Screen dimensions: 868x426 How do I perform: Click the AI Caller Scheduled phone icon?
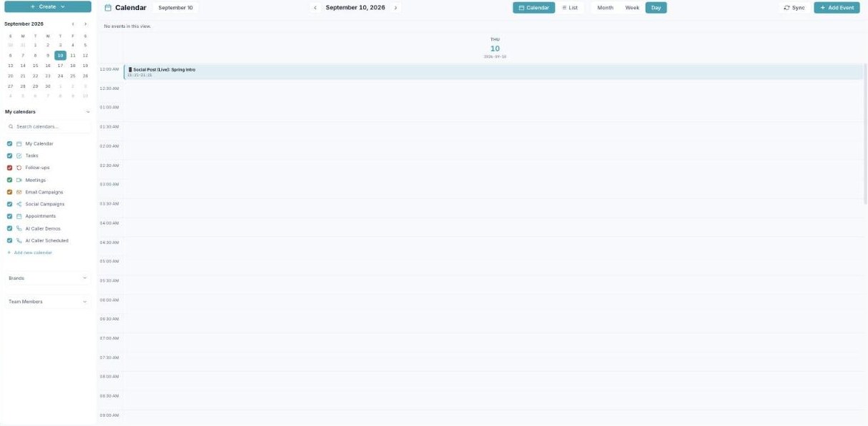point(19,240)
